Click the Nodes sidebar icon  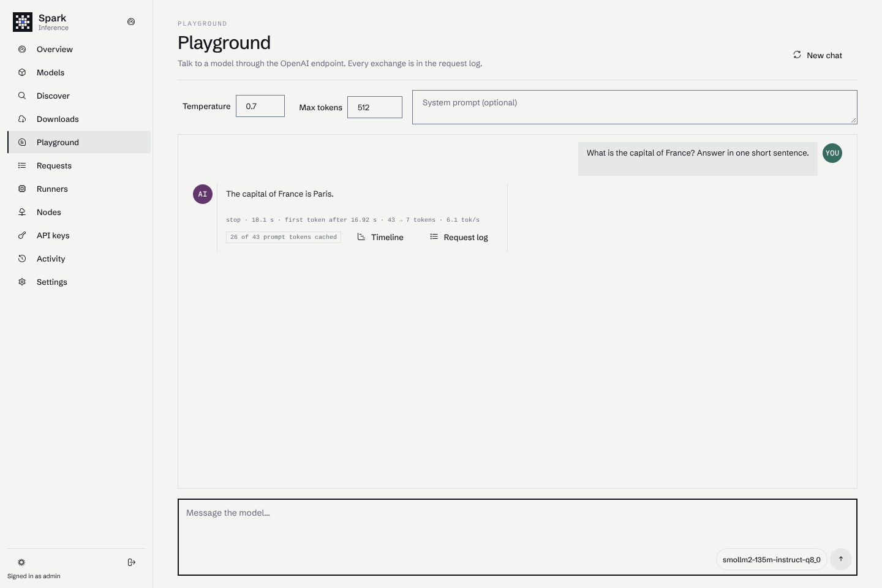[x=22, y=212]
